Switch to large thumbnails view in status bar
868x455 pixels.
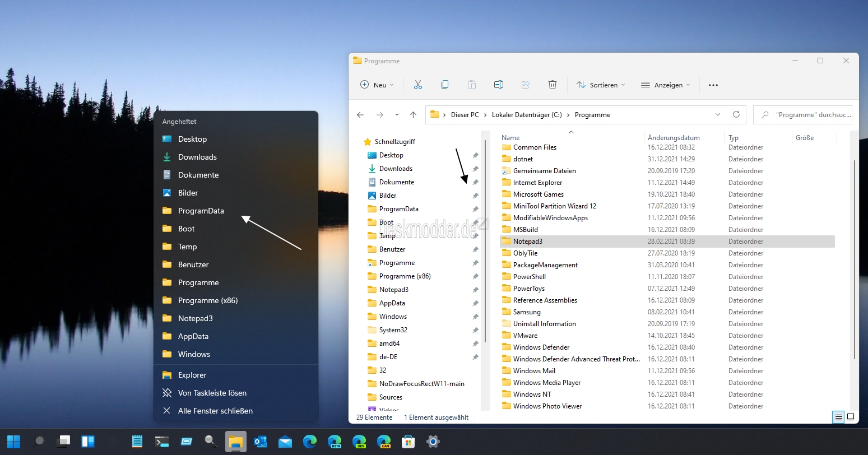click(851, 417)
